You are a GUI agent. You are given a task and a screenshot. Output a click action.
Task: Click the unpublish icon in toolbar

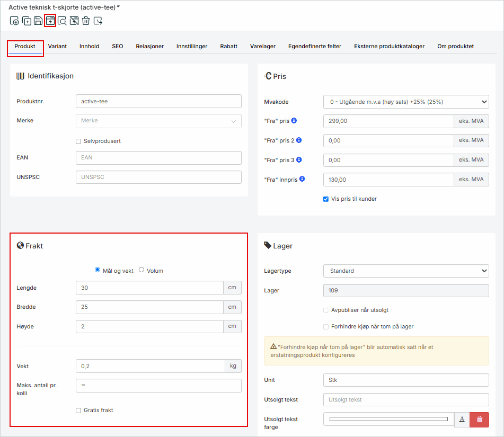point(74,21)
